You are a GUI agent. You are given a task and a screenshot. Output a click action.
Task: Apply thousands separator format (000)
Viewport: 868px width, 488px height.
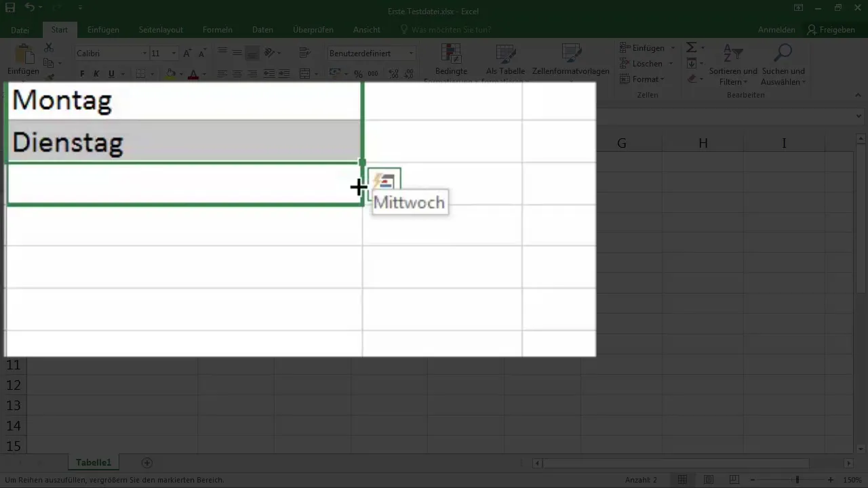click(372, 74)
